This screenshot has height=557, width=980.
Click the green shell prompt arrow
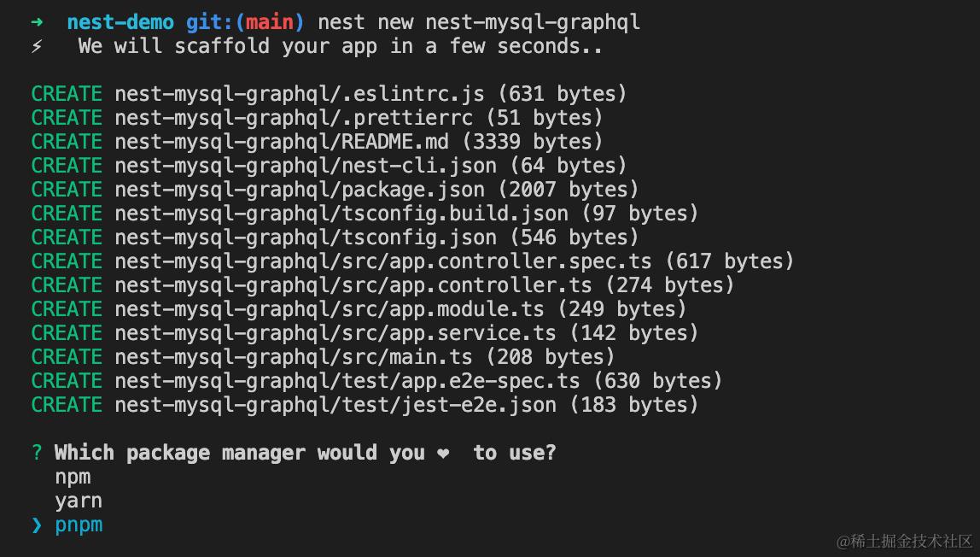37,22
